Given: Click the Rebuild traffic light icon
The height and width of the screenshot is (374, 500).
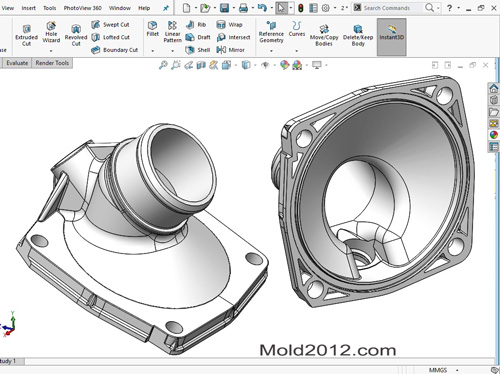Looking at the screenshot, I should tap(301, 8).
